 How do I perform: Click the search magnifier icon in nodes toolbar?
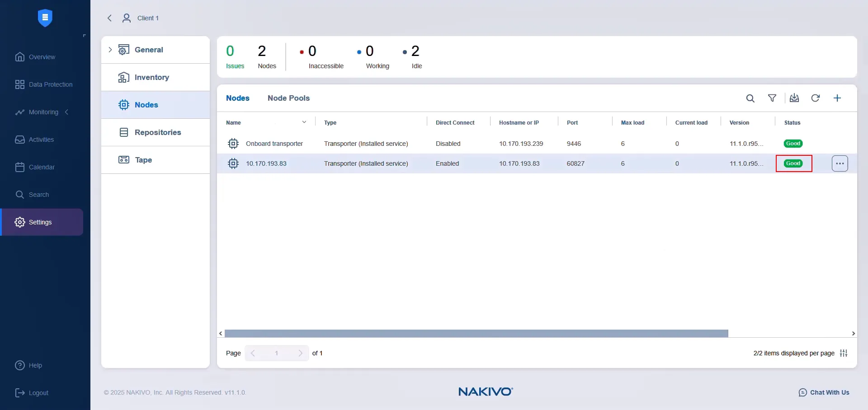(750, 98)
